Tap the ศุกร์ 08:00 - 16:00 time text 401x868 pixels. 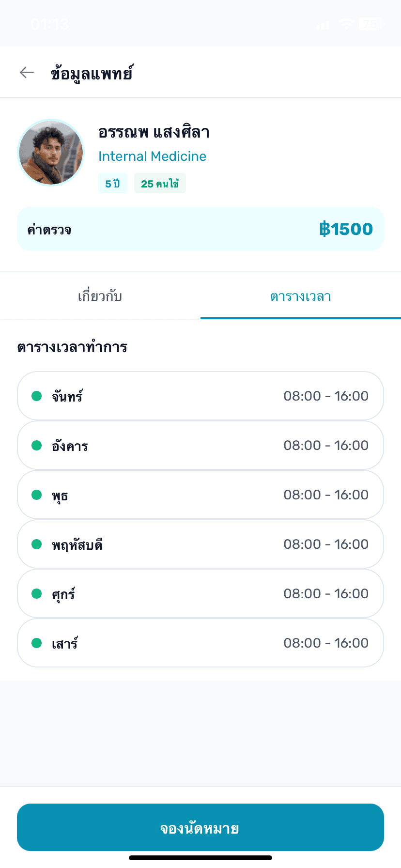[x=326, y=594]
